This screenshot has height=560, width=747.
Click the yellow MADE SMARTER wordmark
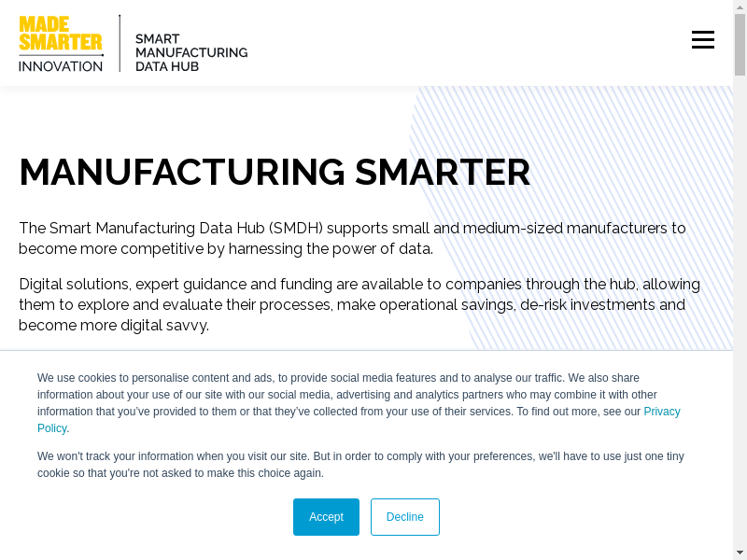[x=61, y=34]
